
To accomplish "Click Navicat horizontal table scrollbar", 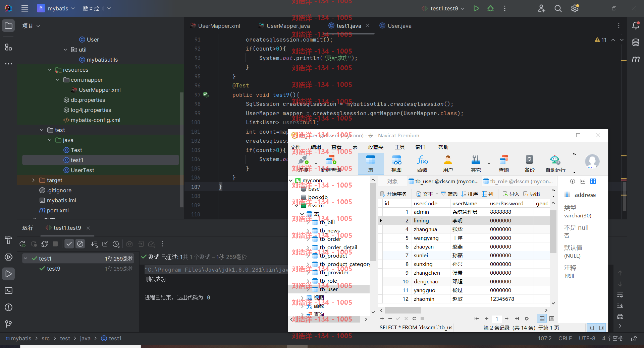I will click(403, 310).
